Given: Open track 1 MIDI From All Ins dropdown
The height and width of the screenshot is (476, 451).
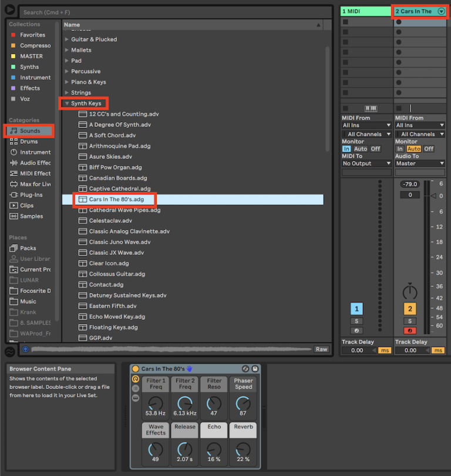Looking at the screenshot, I should (366, 125).
